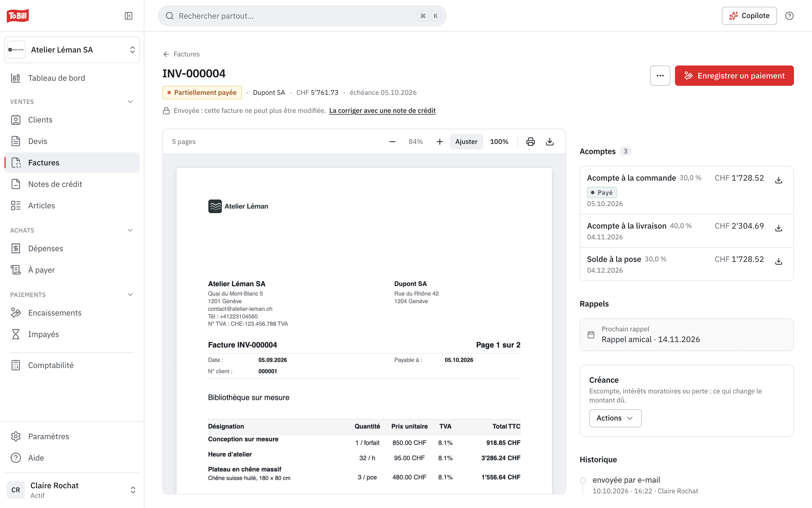Launch the Copilote assistant
Screen dimensions: 812x508
749,16
